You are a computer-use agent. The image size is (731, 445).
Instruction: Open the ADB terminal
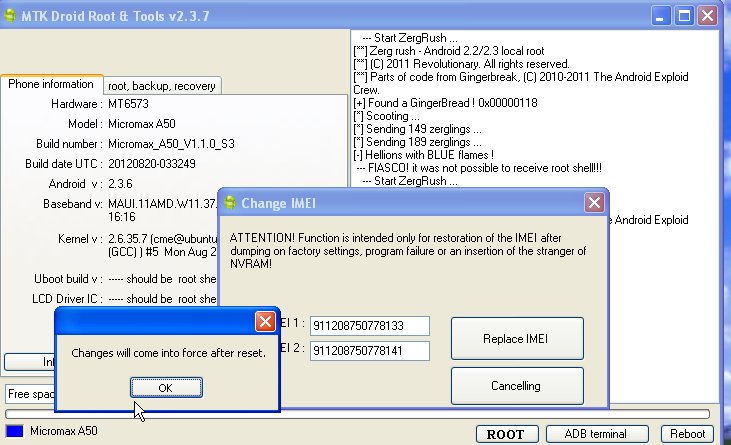click(594, 434)
